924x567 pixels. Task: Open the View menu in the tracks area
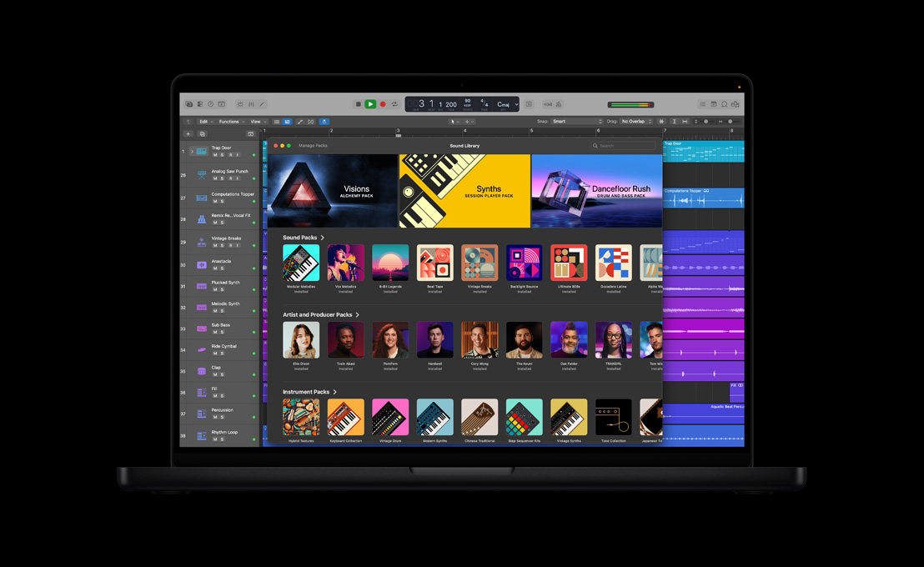pos(257,121)
